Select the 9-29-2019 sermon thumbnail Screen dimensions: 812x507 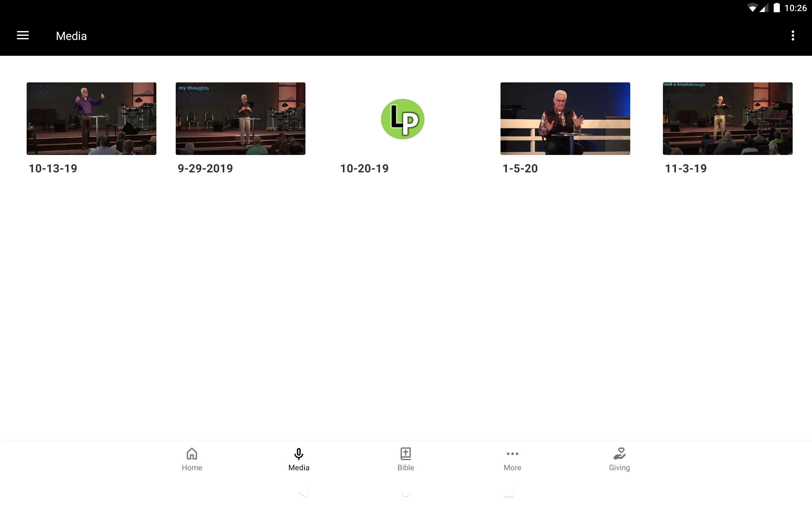(x=240, y=119)
